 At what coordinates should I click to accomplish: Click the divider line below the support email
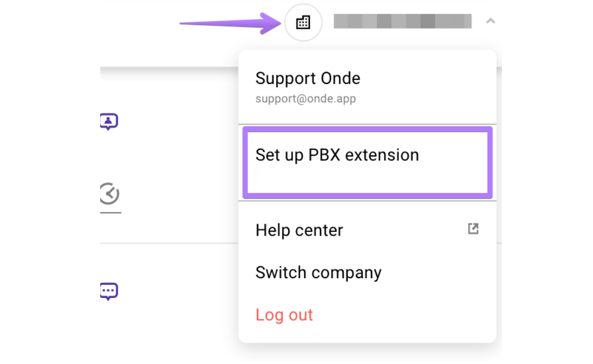click(367, 124)
